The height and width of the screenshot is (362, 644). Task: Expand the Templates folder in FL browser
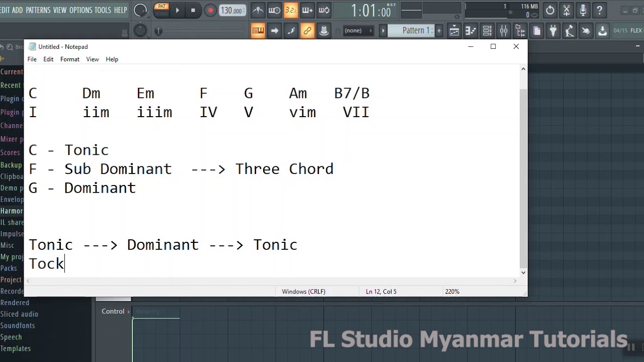click(16, 349)
